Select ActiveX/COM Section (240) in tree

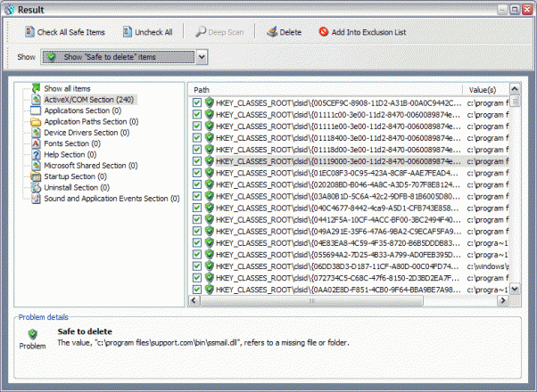tap(88, 100)
